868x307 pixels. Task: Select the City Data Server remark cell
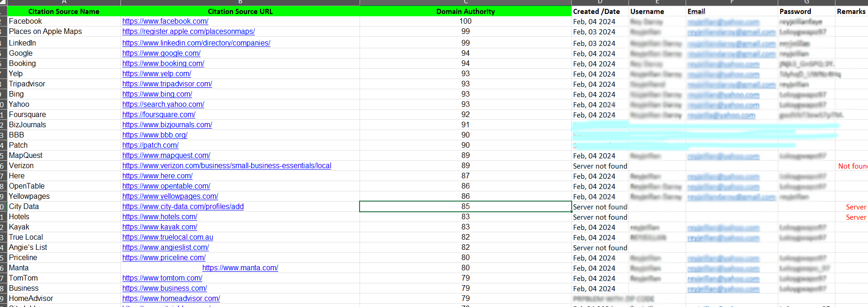851,207
